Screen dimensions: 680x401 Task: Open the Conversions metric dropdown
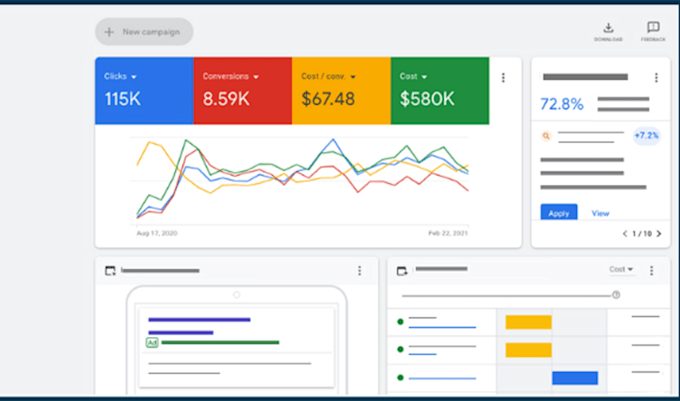pyautogui.click(x=231, y=76)
